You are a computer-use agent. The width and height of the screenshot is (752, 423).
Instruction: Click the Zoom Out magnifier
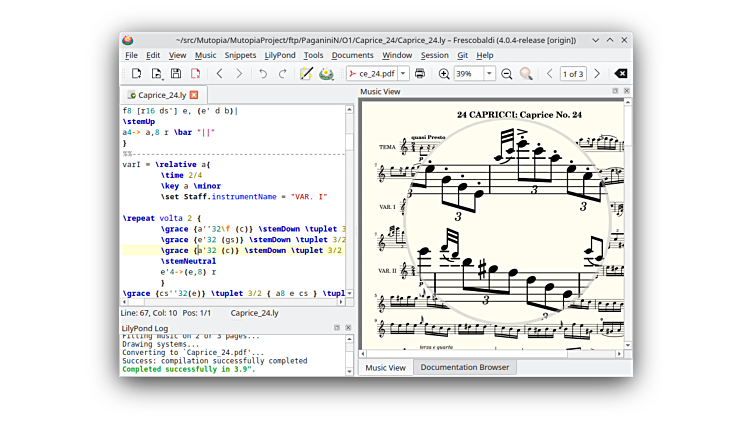coord(506,74)
